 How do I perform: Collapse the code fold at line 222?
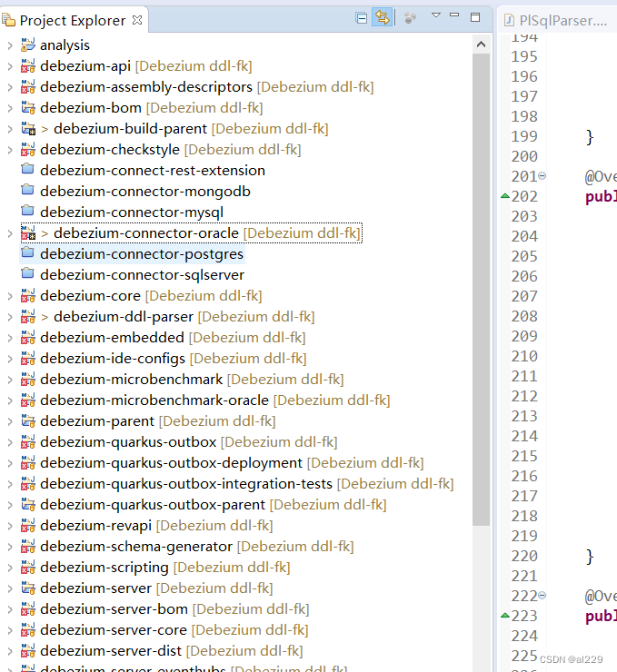[x=542, y=596]
